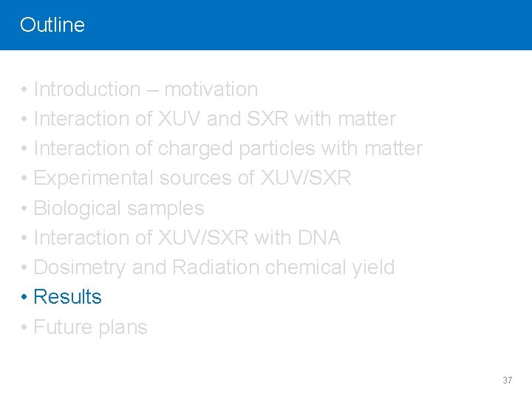Select the Biological samples bullet

tap(118, 208)
